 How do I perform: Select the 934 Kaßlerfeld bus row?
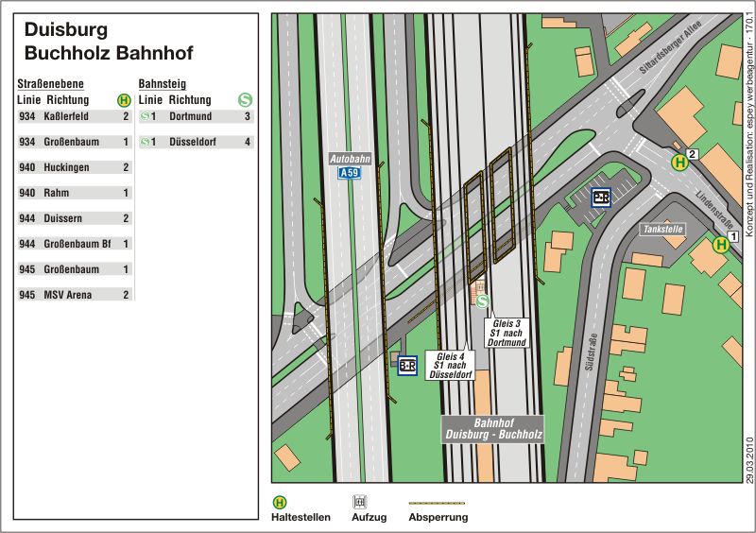(x=75, y=117)
